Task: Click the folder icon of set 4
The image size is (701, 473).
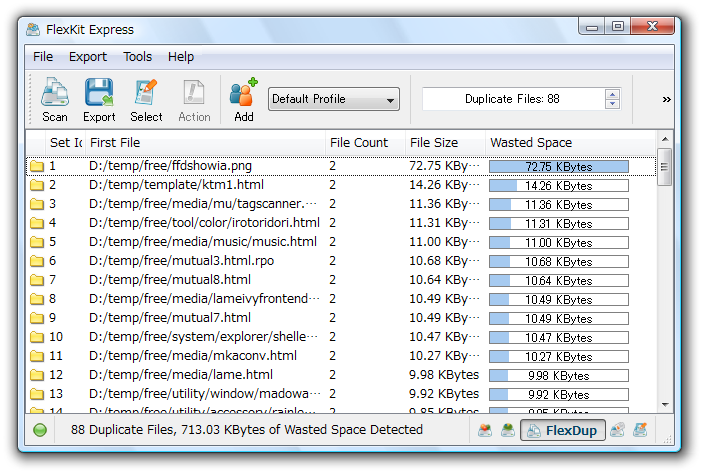Action: pos(37,223)
